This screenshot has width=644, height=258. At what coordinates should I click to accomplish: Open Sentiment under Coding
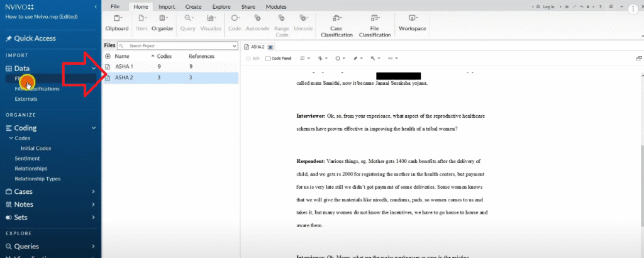coord(27,158)
